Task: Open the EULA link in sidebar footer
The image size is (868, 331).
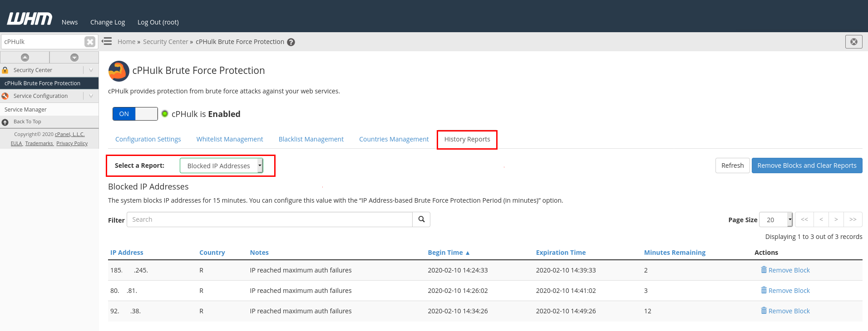Action: pos(16,143)
